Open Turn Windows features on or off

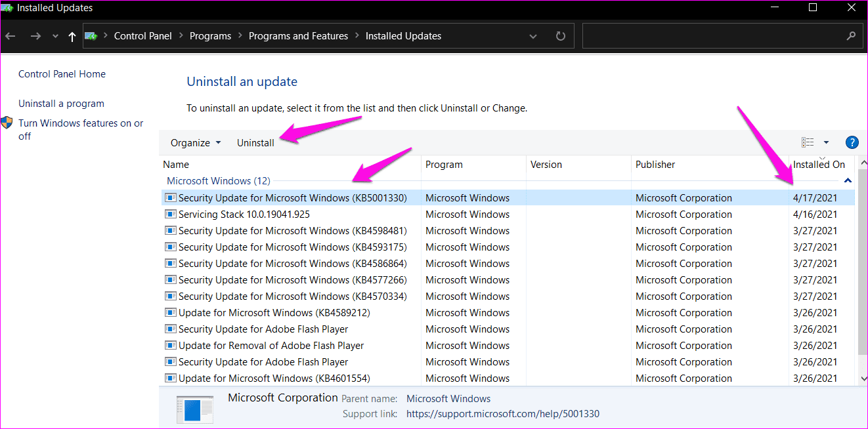pyautogui.click(x=81, y=130)
